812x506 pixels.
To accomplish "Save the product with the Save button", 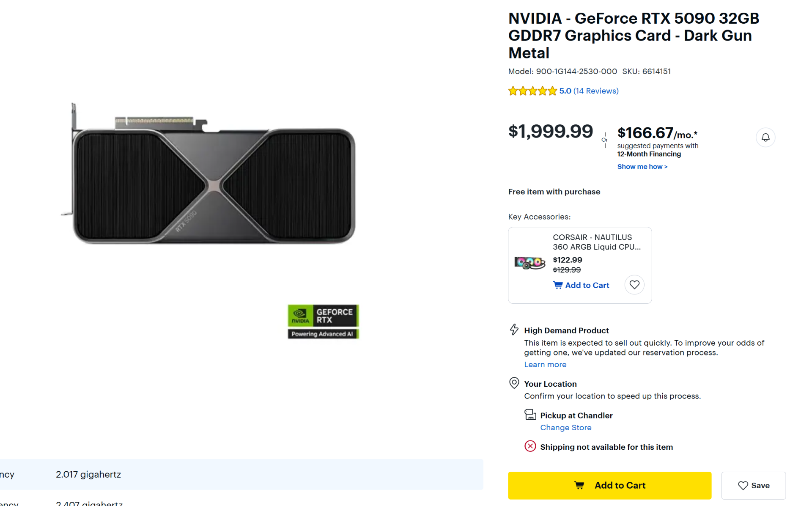I will 753,485.
